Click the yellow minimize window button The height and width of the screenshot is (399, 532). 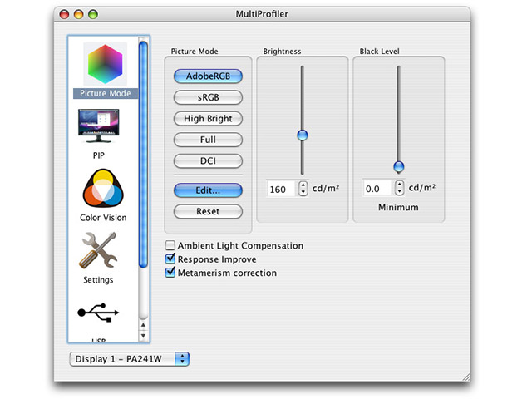[x=79, y=14]
